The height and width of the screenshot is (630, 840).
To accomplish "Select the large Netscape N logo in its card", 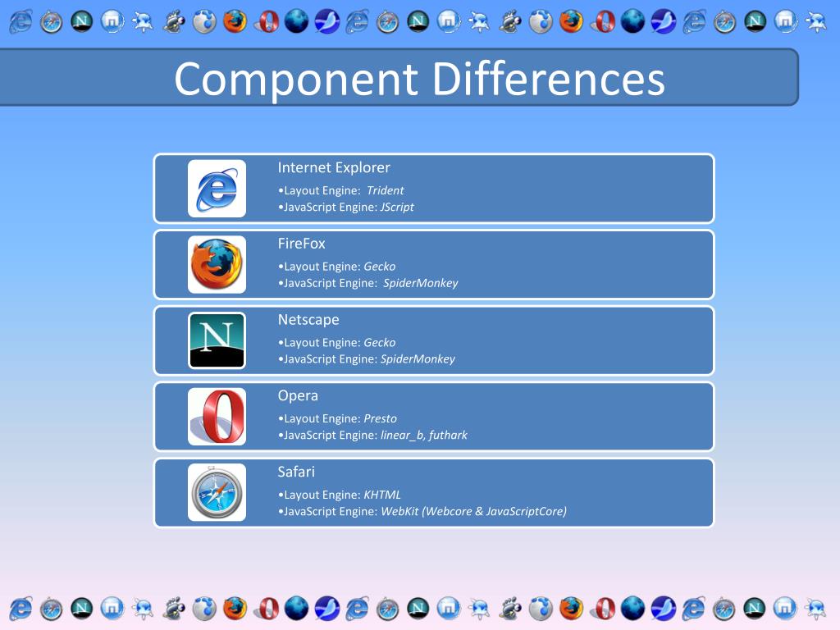I will (x=217, y=340).
